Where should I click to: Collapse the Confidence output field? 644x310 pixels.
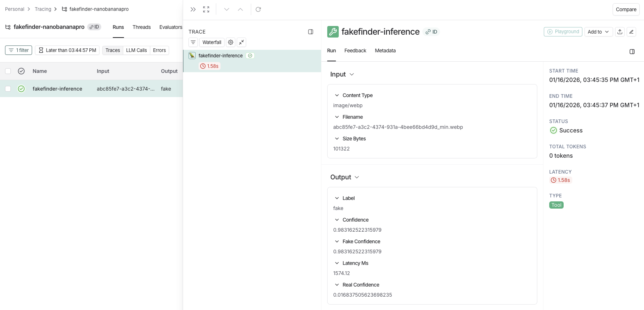click(337, 220)
